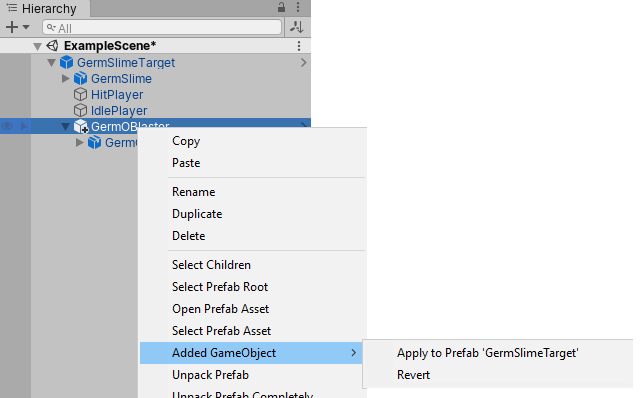The height and width of the screenshot is (398, 644).
Task: Open the ExampleScene three-dot context menu
Action: [x=299, y=46]
